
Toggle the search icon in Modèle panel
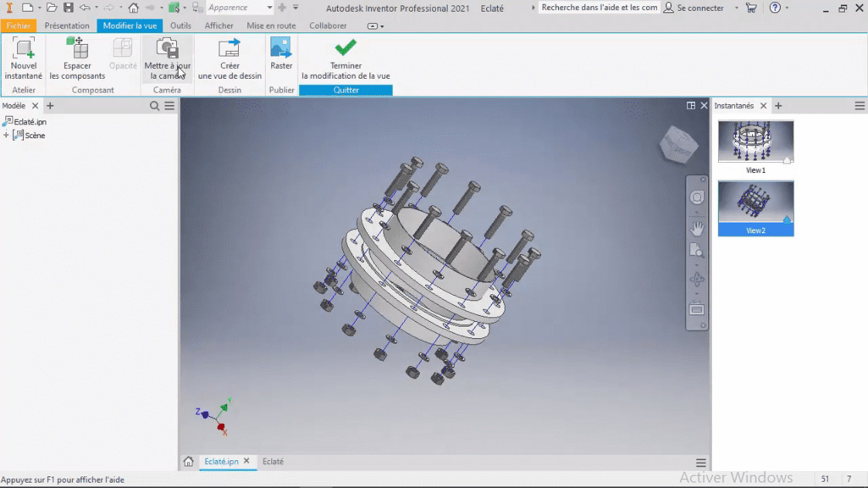click(x=155, y=106)
